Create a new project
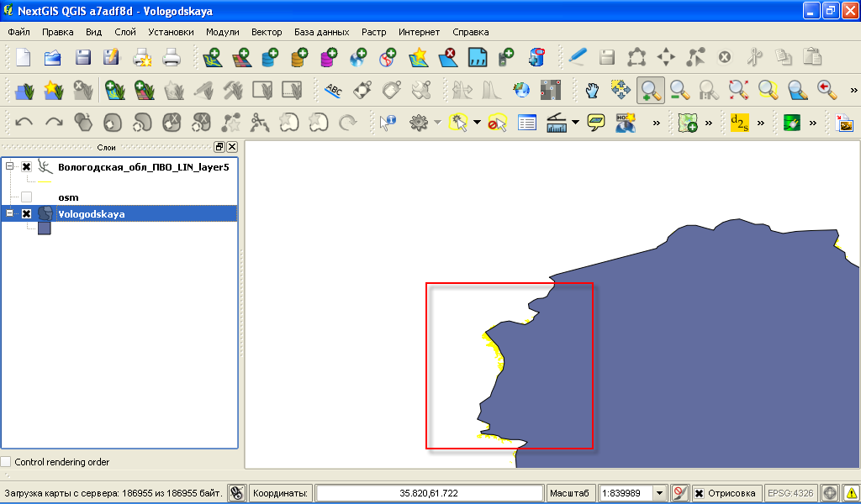Image resolution: width=861 pixels, height=504 pixels. click(x=23, y=57)
